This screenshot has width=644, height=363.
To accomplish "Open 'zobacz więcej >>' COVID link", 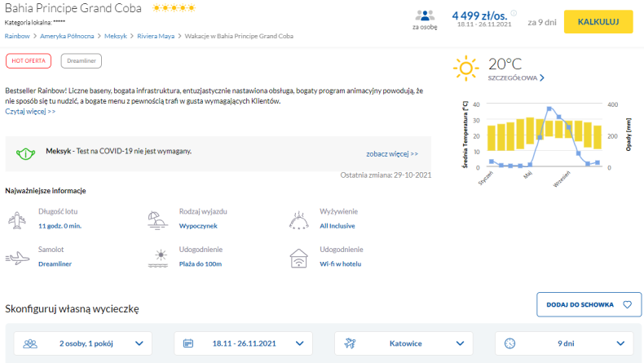I will (392, 153).
